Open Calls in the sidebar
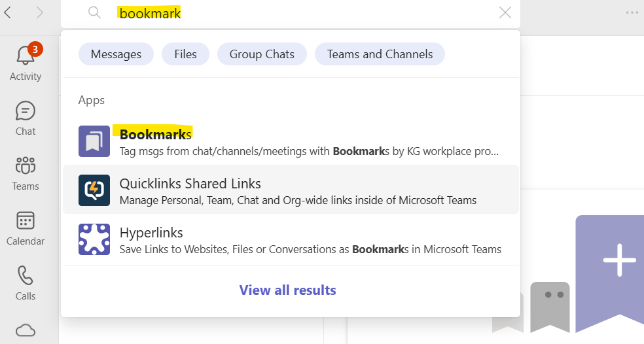This screenshot has width=644, height=344. tap(26, 283)
